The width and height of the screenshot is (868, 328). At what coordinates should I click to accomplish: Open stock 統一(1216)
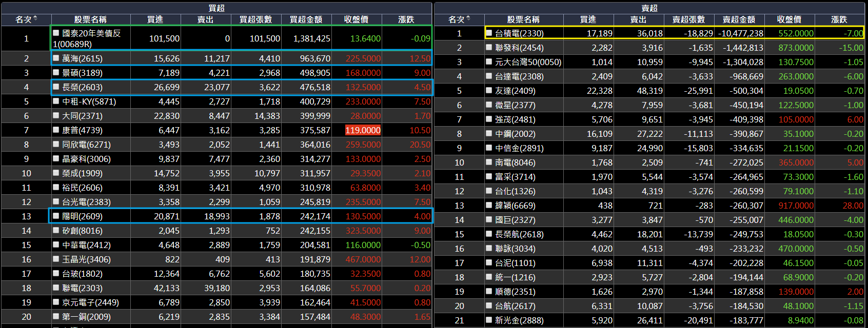pos(515,277)
